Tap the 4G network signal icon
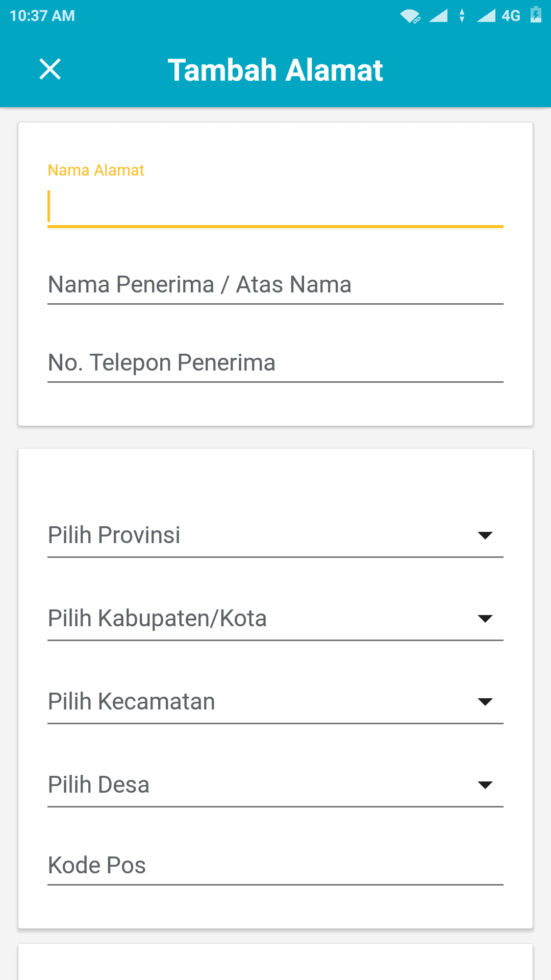 (x=498, y=16)
